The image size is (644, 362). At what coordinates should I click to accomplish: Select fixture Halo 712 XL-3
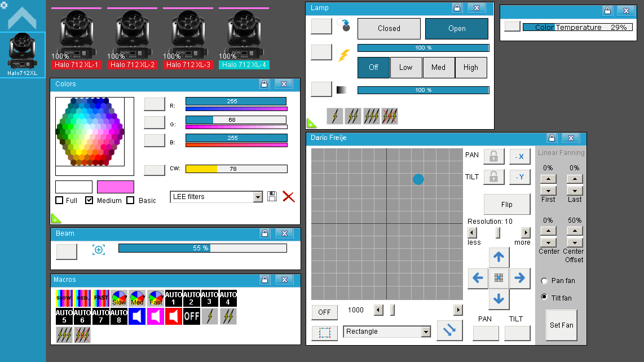pyautogui.click(x=188, y=39)
